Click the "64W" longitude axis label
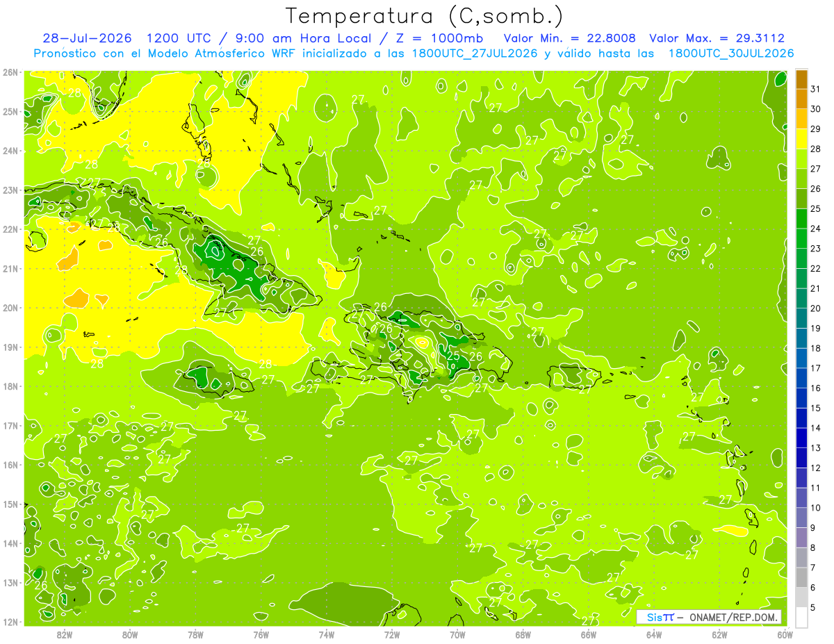This screenshot has height=644, width=834. [654, 635]
